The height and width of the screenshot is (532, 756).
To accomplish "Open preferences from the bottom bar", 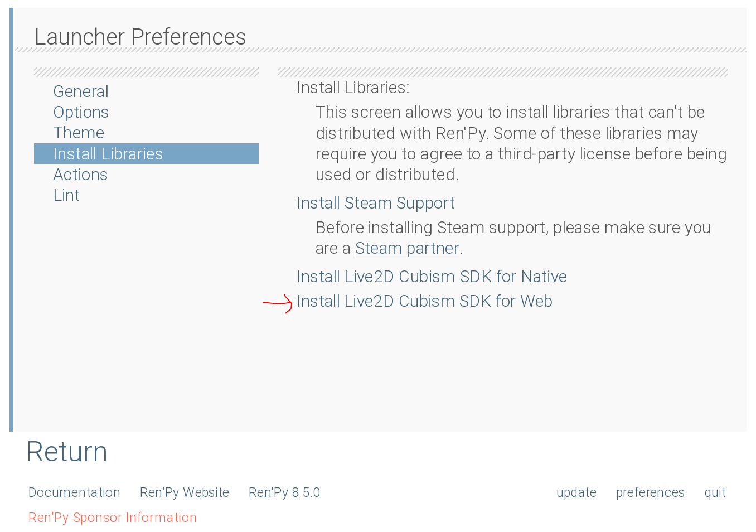I will click(x=650, y=492).
